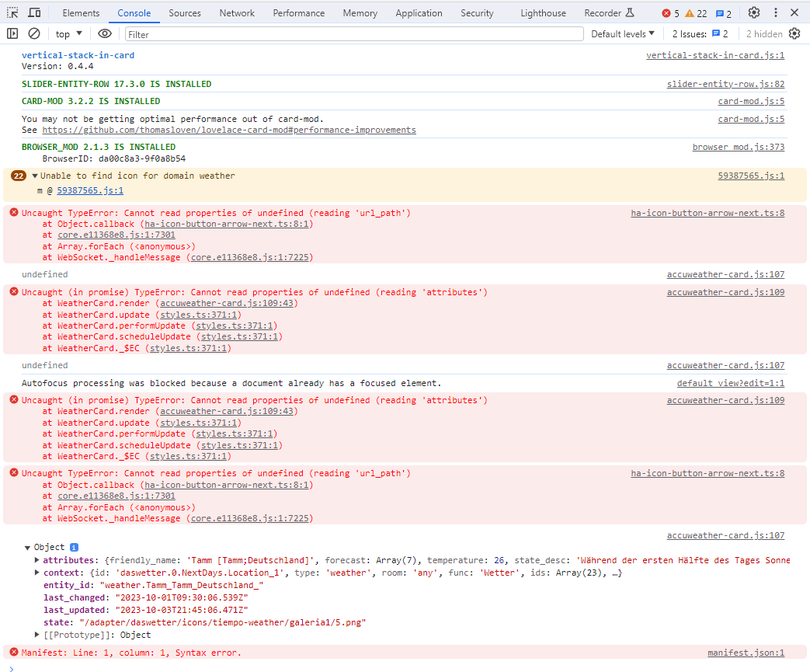Click the last_updated timestamp value

pos(181,610)
